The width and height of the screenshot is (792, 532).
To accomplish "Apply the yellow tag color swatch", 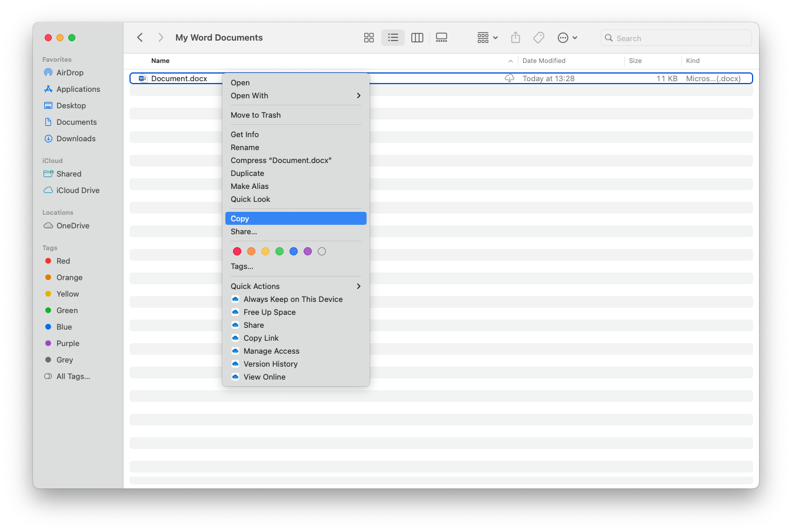I will (265, 251).
